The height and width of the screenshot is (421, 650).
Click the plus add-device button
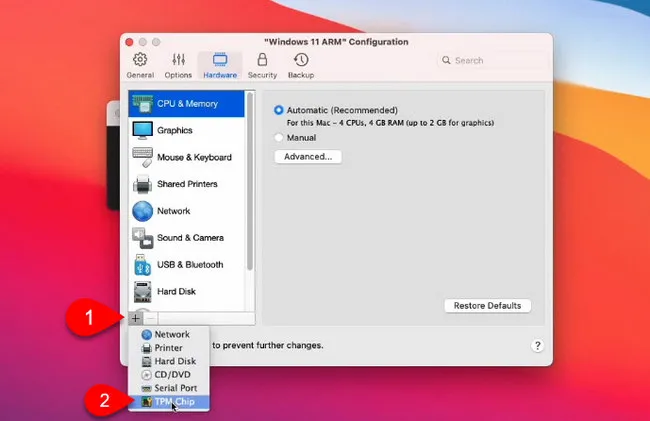(x=136, y=318)
